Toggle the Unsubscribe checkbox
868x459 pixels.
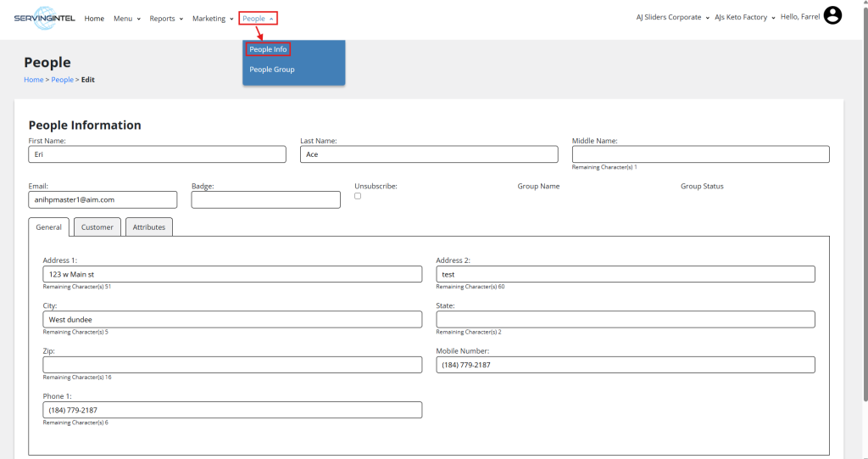[358, 196]
